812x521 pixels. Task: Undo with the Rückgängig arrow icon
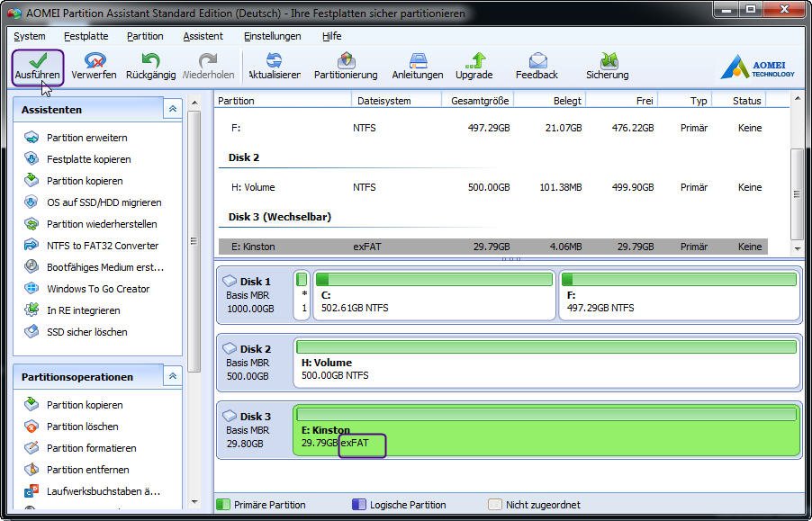150,60
